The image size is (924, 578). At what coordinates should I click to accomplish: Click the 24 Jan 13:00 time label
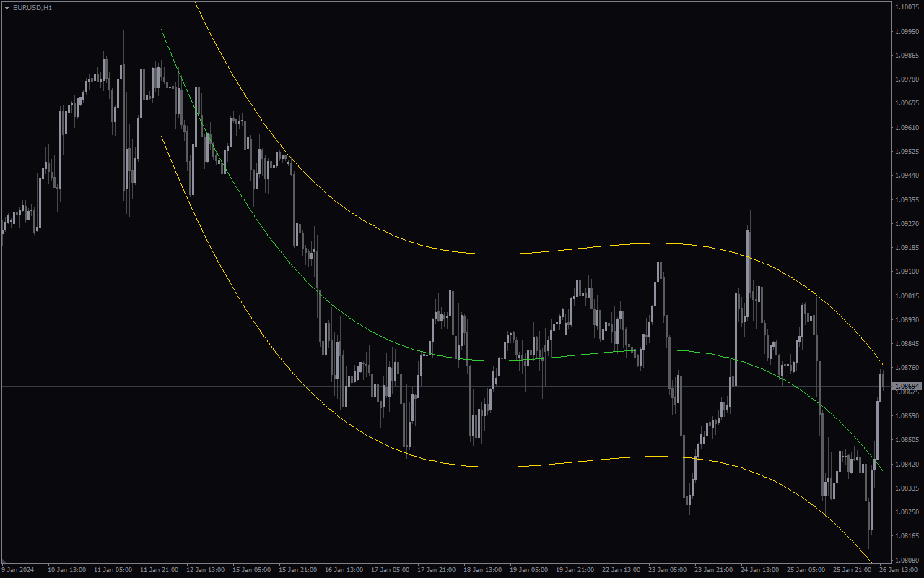point(760,570)
